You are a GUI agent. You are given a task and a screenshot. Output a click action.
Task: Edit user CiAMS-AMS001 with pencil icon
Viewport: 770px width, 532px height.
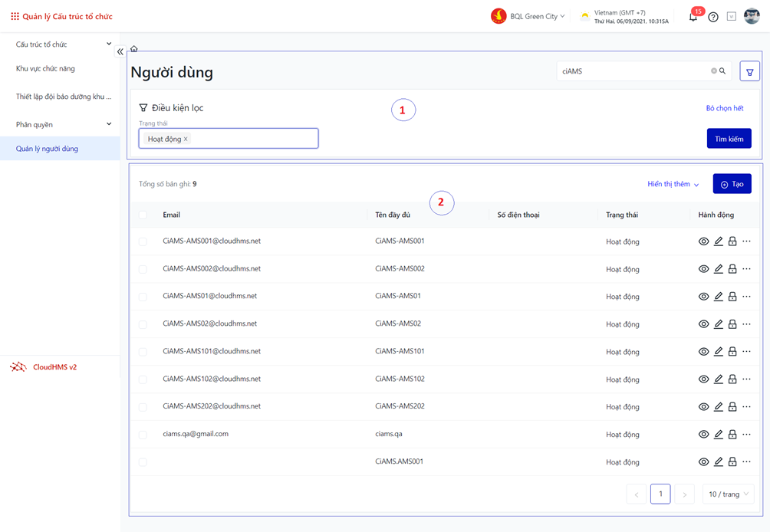[718, 241]
